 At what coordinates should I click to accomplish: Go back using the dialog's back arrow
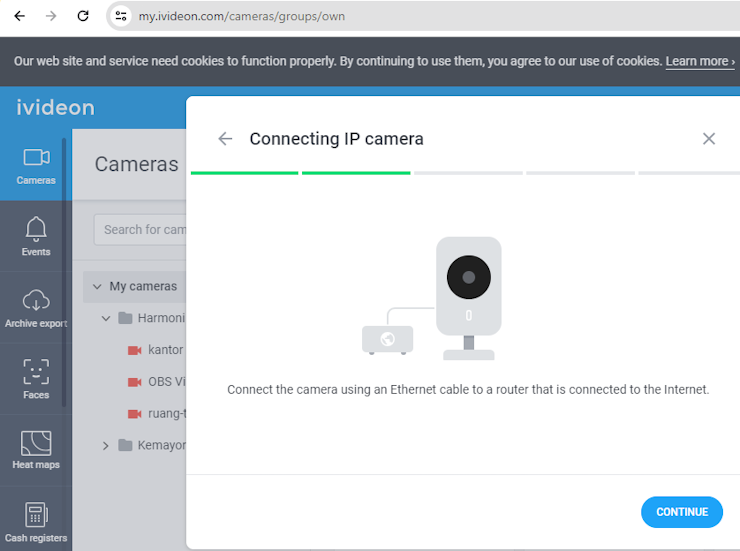(x=226, y=139)
